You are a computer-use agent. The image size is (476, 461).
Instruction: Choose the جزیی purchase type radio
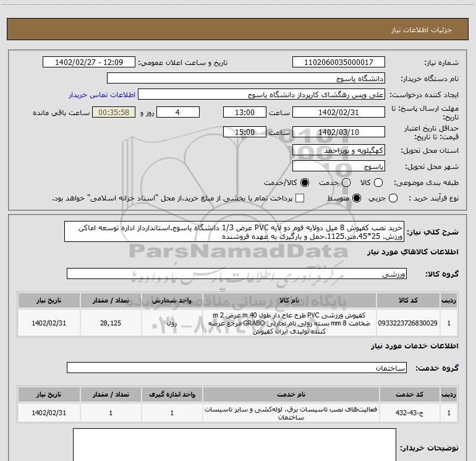coord(393,198)
